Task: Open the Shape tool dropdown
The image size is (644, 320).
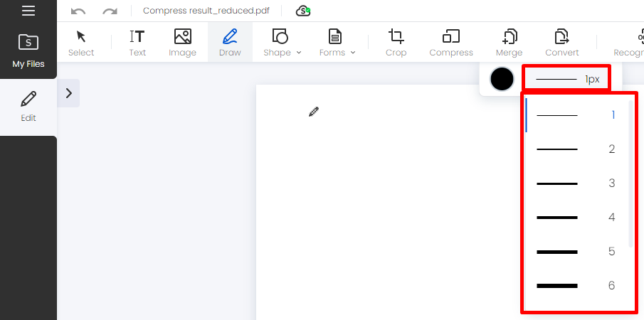Action: (283, 43)
